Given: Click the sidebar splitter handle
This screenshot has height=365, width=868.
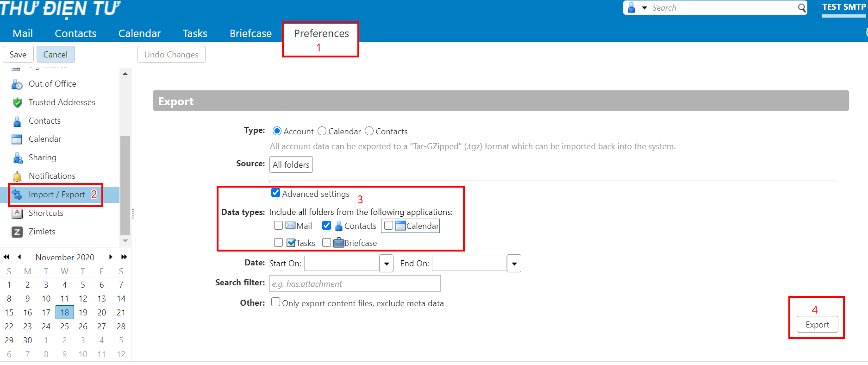Looking at the screenshot, I should [x=133, y=214].
